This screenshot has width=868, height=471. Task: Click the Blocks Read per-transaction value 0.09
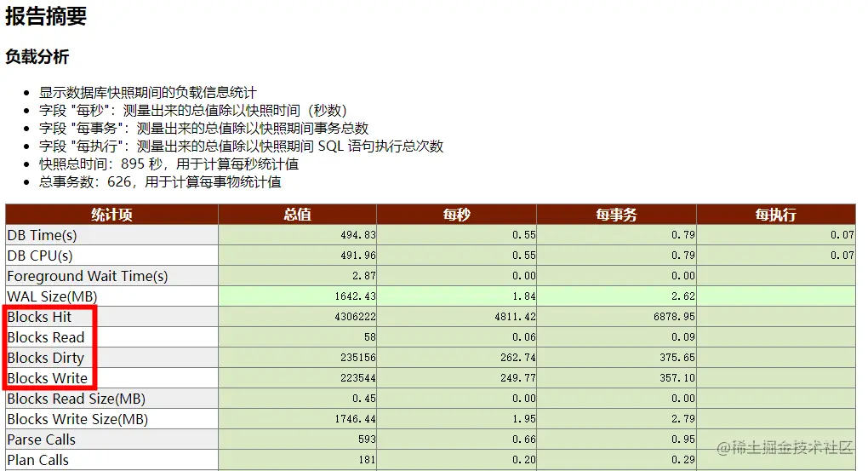click(x=683, y=337)
